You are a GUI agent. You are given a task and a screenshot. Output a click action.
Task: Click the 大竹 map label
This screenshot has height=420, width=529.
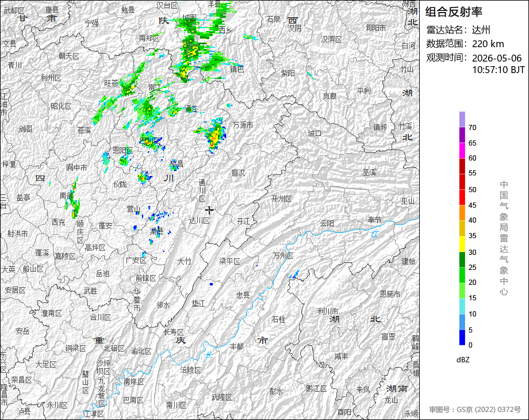tap(184, 261)
